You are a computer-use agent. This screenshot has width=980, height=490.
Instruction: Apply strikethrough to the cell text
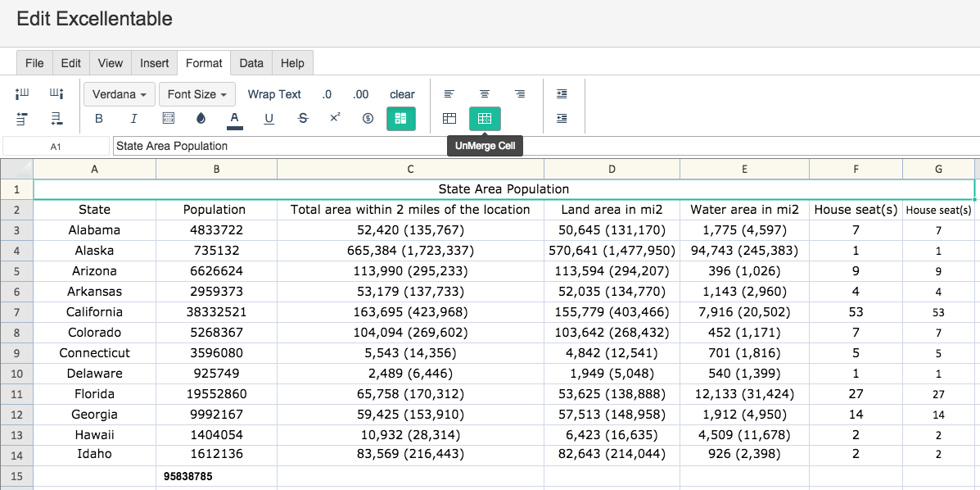coord(303,119)
